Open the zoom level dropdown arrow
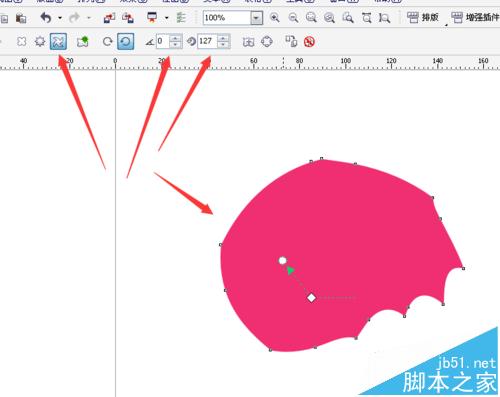This screenshot has width=500, height=397. [256, 18]
